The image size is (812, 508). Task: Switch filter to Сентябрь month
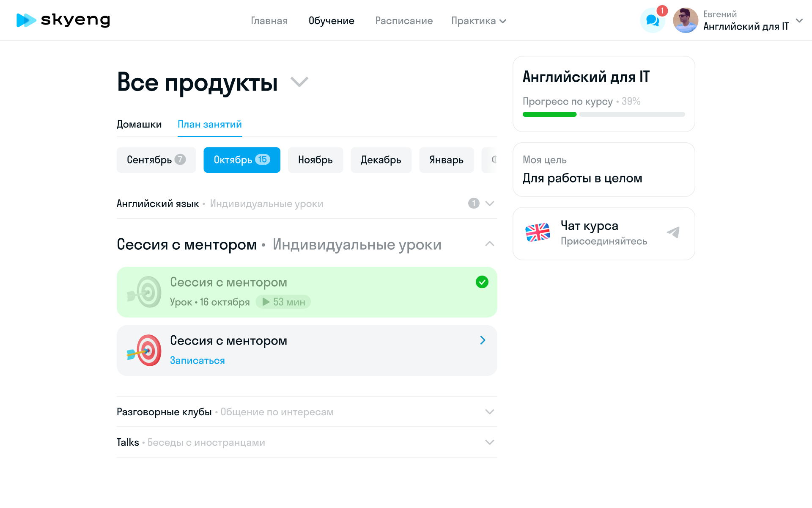tap(156, 160)
